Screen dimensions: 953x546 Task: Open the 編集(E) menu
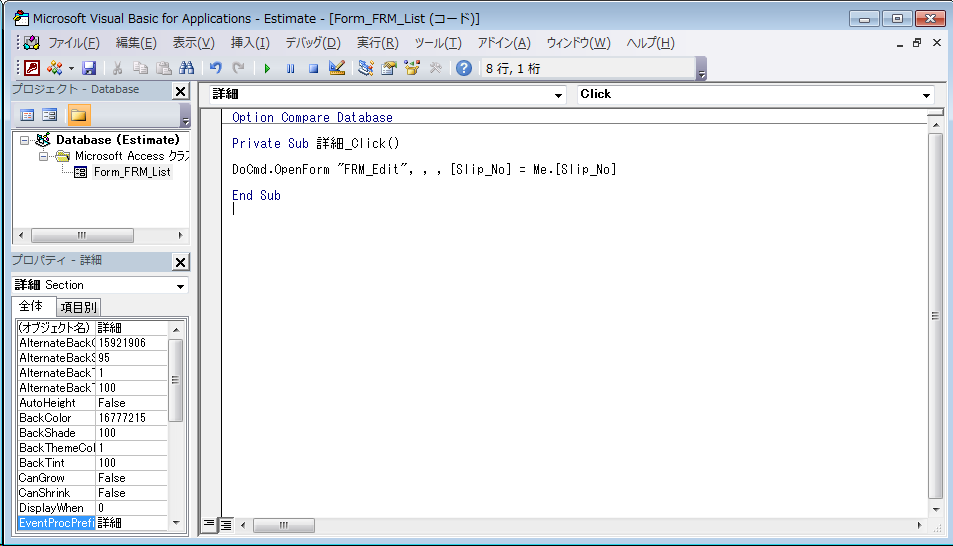tap(136, 43)
